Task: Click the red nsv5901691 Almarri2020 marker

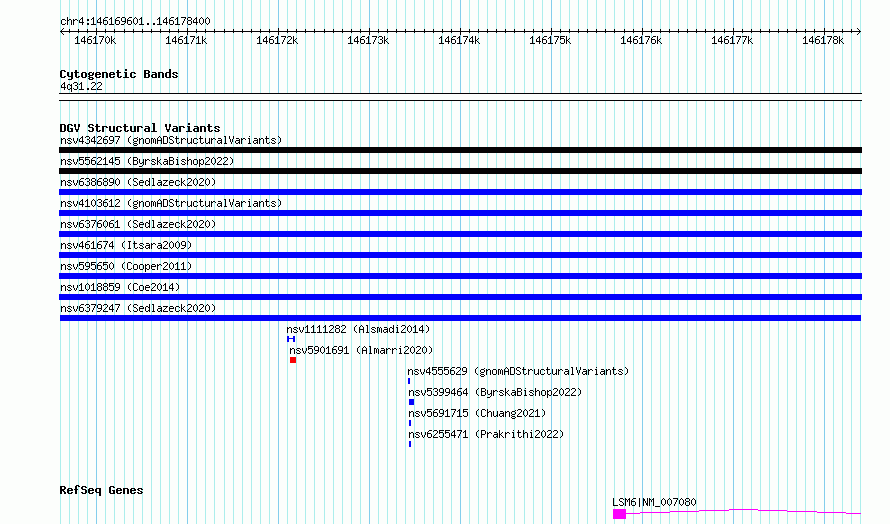Action: tap(293, 360)
